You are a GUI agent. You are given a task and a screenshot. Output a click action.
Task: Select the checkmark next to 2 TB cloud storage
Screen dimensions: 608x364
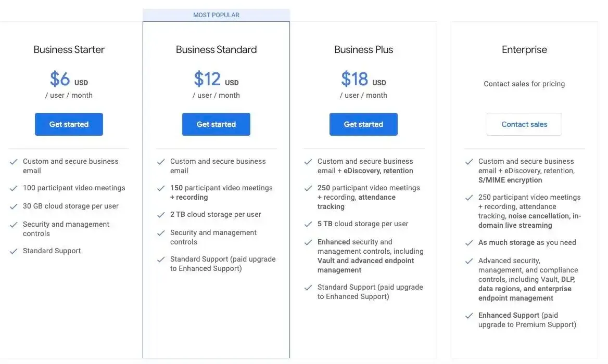(x=161, y=214)
